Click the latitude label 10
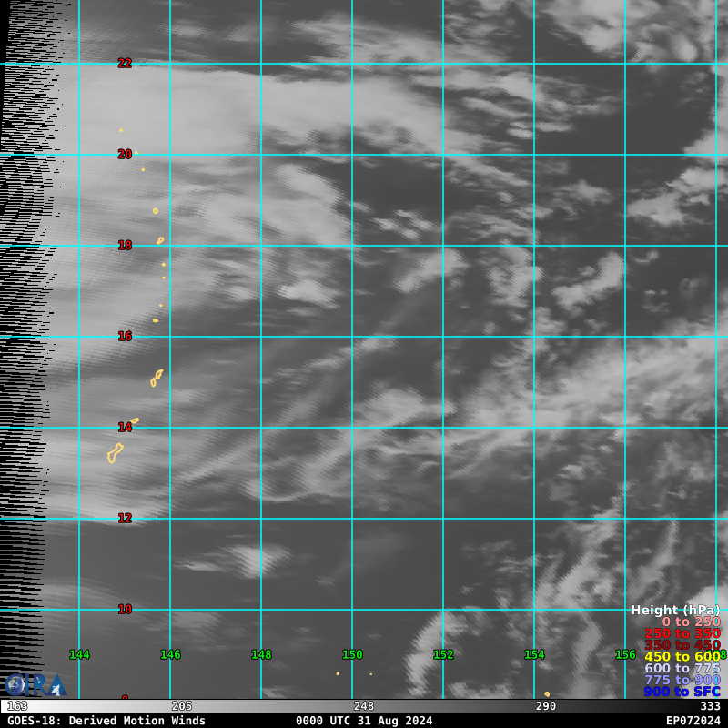This screenshot has width=728, height=728. [x=125, y=609]
